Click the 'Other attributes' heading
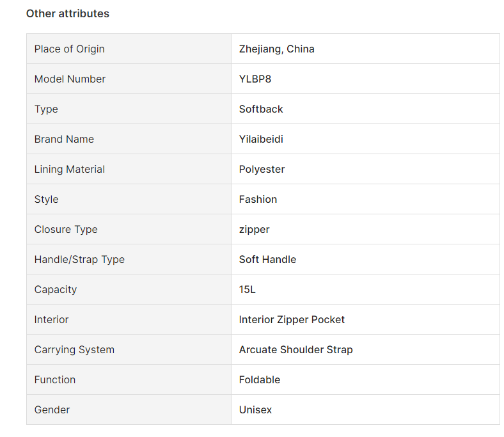This screenshot has width=504, height=437. pos(67,13)
